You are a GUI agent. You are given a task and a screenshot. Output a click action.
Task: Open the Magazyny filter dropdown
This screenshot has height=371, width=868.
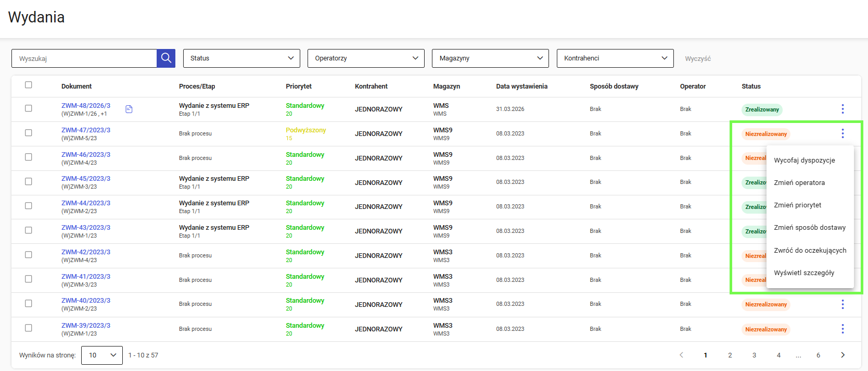tap(490, 58)
